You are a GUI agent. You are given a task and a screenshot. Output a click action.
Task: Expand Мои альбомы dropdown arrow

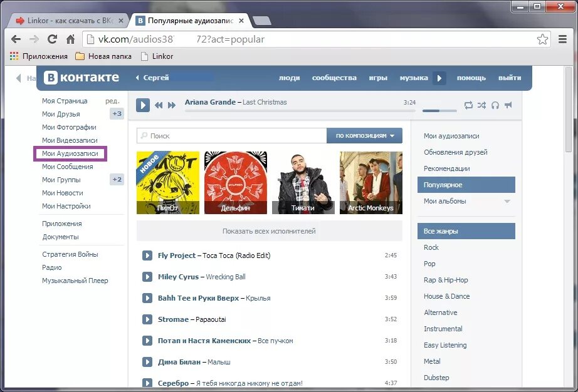[x=507, y=202]
